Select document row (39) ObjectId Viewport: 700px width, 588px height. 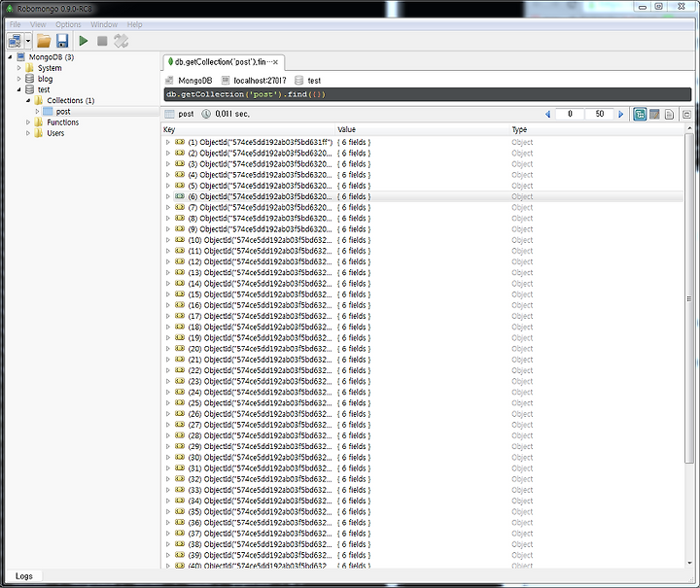(424, 555)
